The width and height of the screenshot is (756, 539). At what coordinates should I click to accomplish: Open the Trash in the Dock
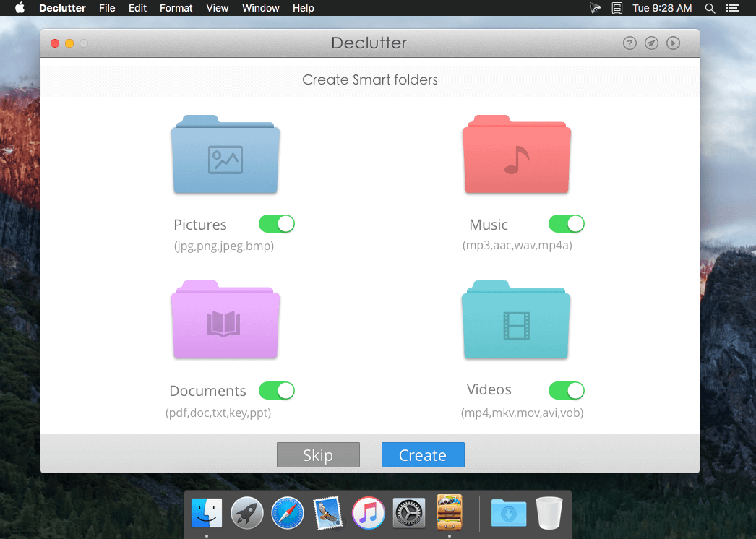click(549, 513)
